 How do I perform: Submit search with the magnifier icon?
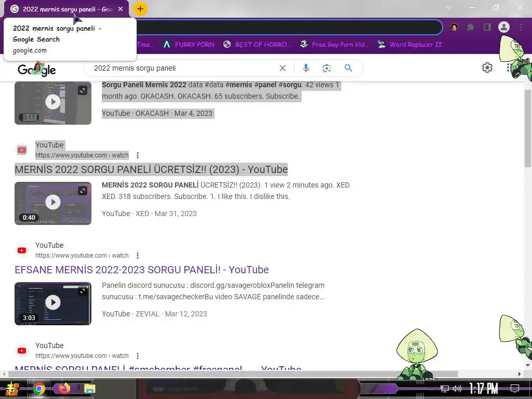pyautogui.click(x=348, y=68)
